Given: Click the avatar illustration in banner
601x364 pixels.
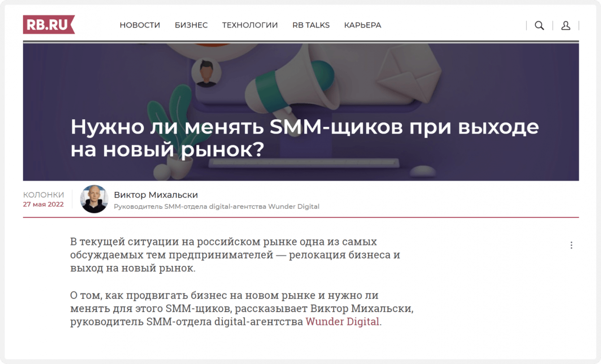Looking at the screenshot, I should click(x=206, y=74).
